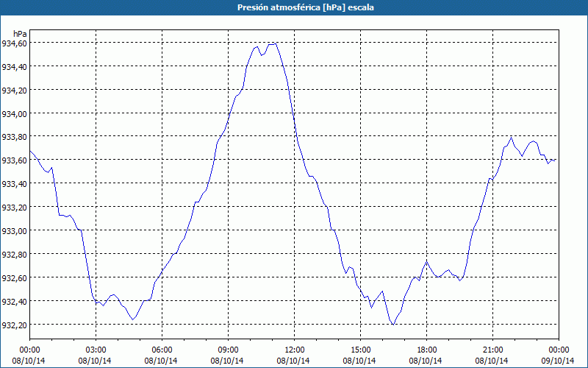Choose the 932,80 y-axis label
The height and width of the screenshot is (368, 588).
pos(14,255)
